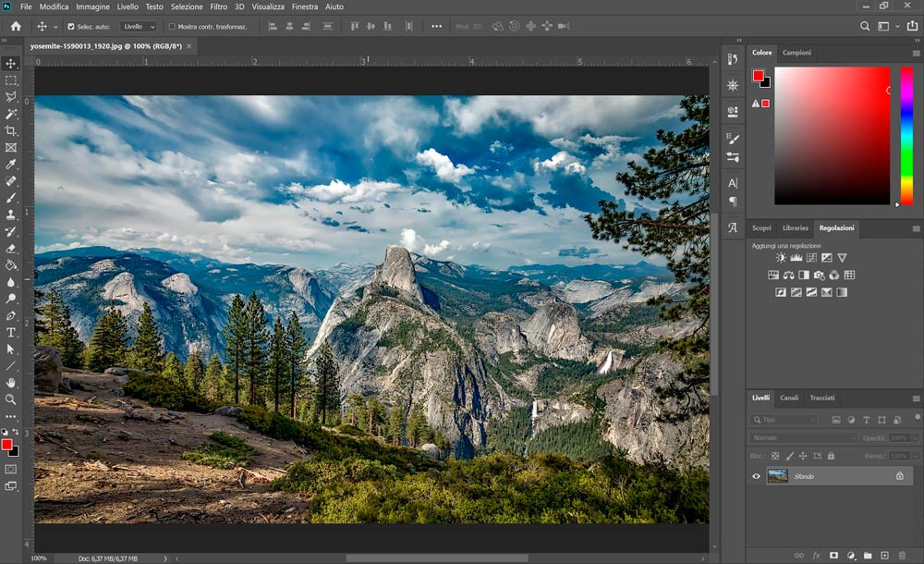924x564 pixels.
Task: Create a new layer in Livelli panel
Action: pos(884,556)
